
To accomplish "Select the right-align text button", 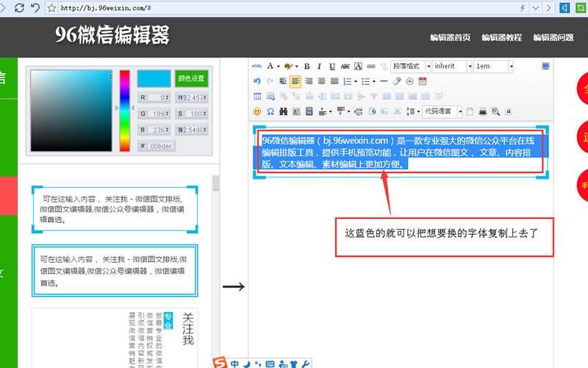I will point(309,81).
